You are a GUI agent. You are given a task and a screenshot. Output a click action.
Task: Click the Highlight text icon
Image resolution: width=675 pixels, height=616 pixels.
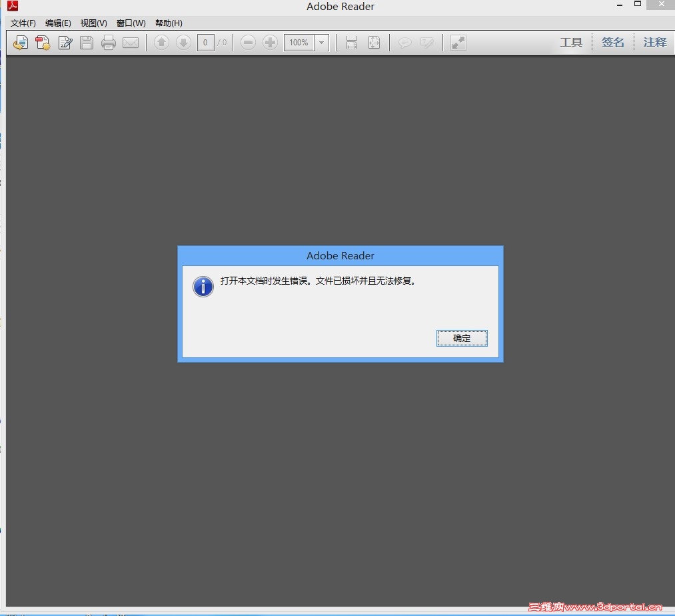coord(426,43)
